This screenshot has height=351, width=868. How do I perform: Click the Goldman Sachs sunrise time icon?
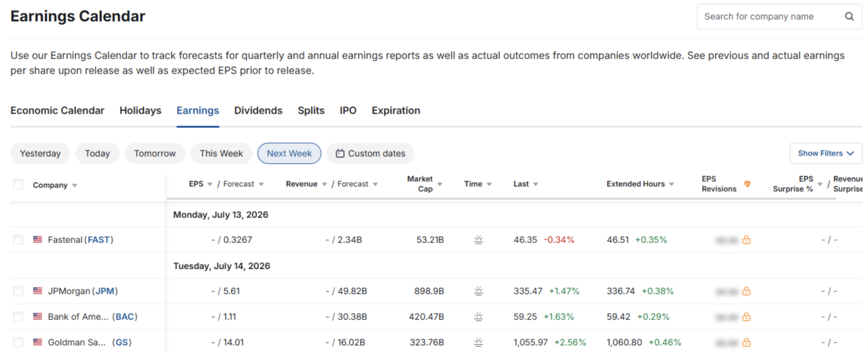(x=478, y=342)
